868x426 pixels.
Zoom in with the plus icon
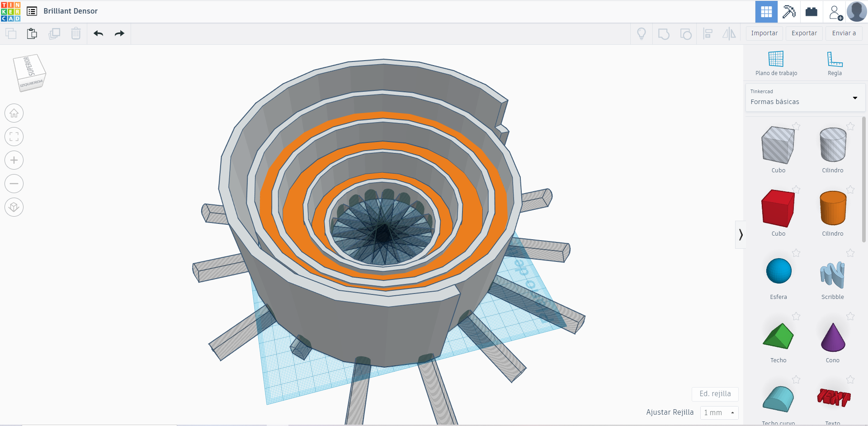click(14, 160)
